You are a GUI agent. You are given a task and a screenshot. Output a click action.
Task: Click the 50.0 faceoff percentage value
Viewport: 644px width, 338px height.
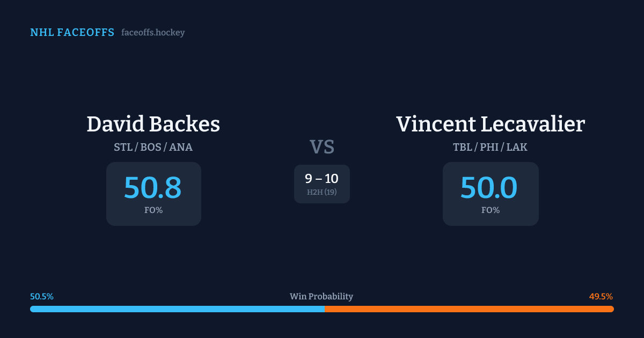489,188
